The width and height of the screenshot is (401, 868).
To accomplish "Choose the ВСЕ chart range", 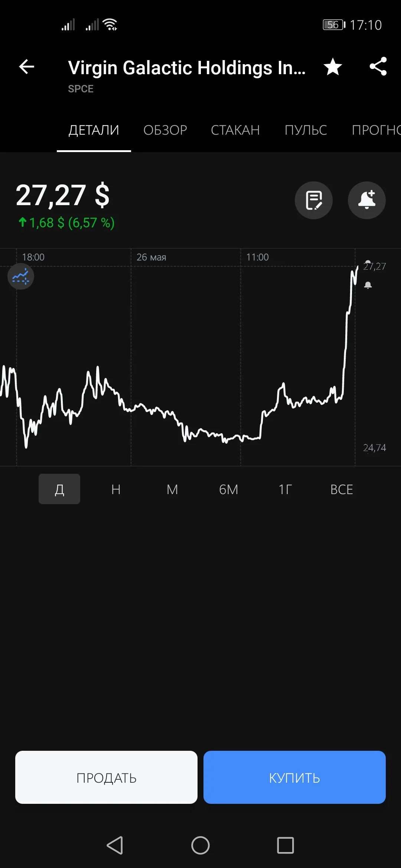I will 342,490.
